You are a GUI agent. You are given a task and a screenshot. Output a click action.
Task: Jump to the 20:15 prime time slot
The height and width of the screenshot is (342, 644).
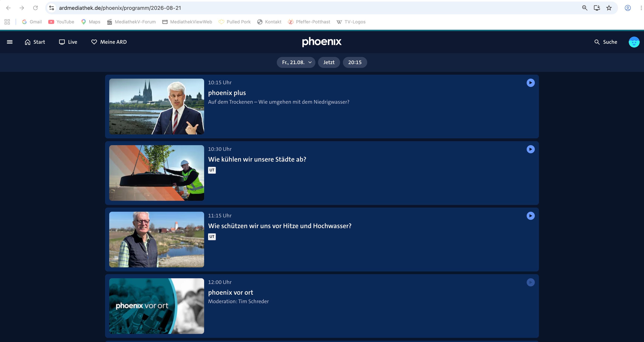tap(355, 62)
